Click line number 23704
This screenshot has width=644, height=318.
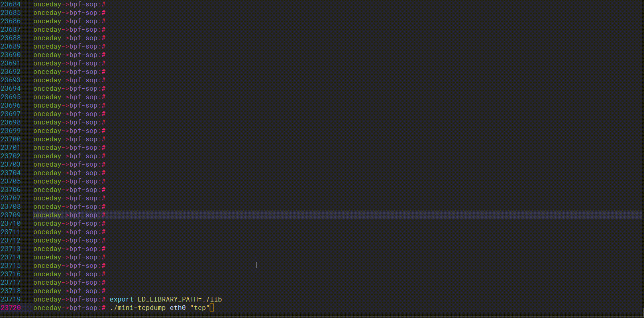pyautogui.click(x=11, y=173)
